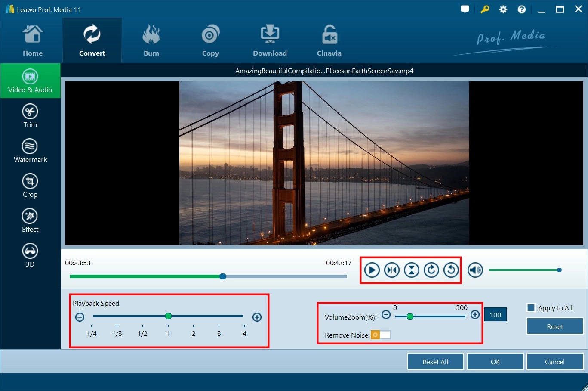Decrease playback speed with minus button
The height and width of the screenshot is (391, 588).
tap(80, 317)
